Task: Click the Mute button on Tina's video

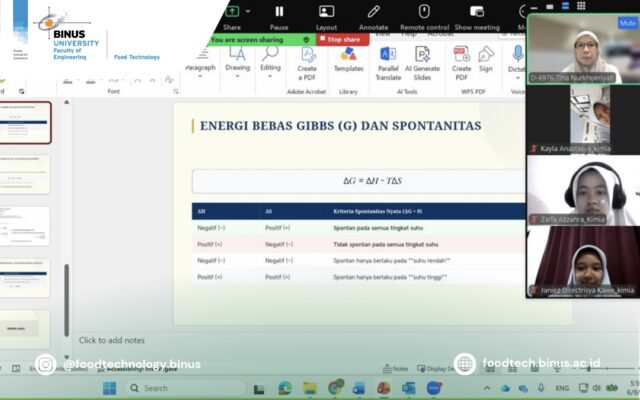Action: [627, 23]
